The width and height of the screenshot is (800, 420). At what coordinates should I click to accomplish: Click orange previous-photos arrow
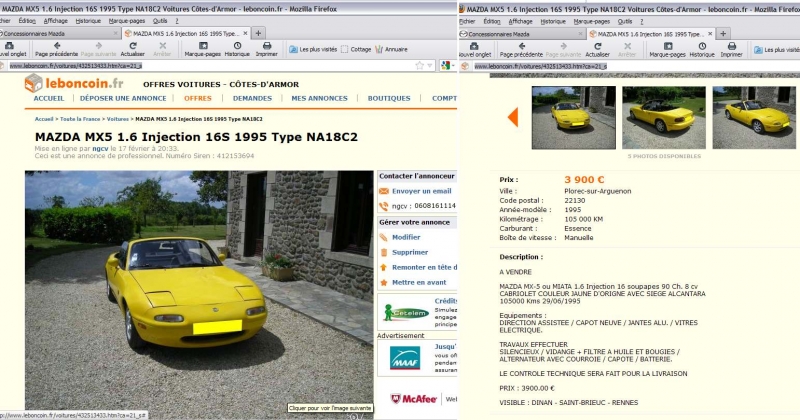pos(513,117)
